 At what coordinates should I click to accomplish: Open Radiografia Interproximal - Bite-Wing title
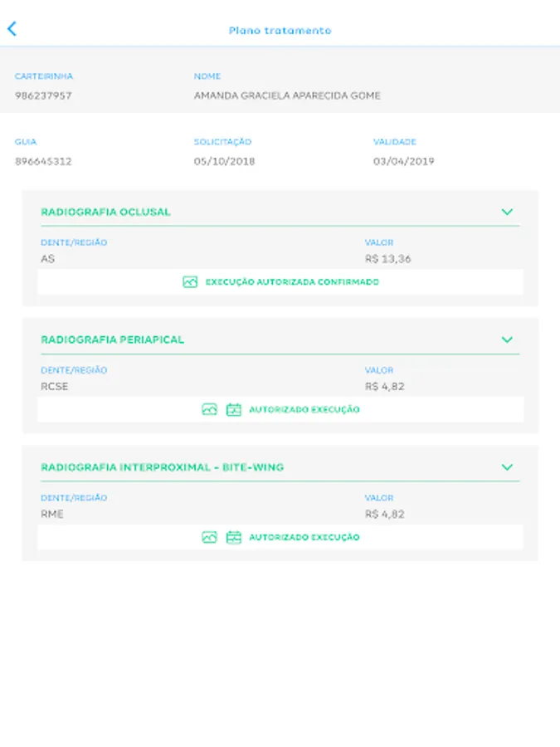pos(163,467)
